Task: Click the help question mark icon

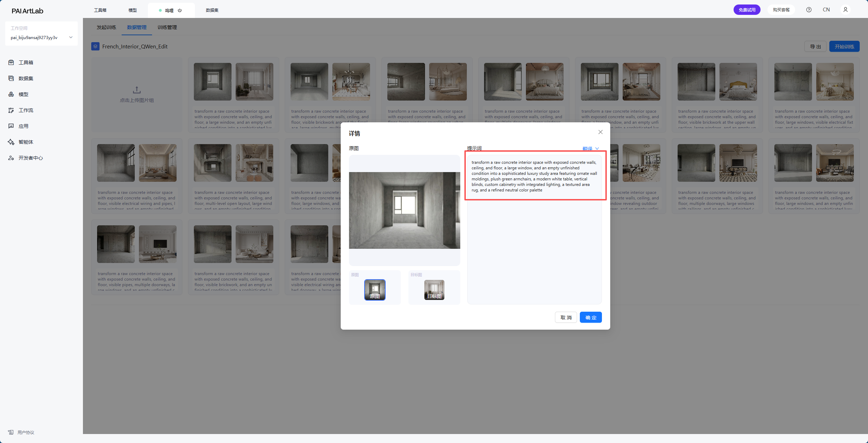Action: [809, 10]
